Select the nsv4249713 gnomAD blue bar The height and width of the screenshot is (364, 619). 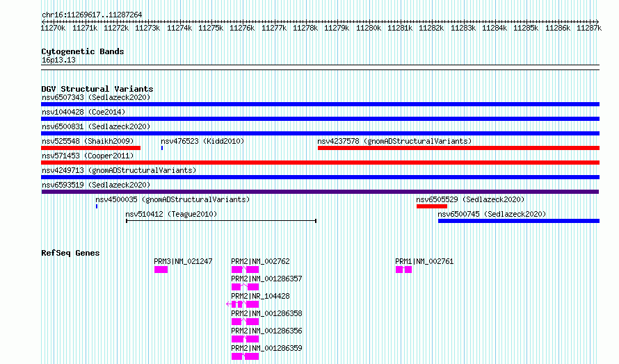pyautogui.click(x=320, y=177)
